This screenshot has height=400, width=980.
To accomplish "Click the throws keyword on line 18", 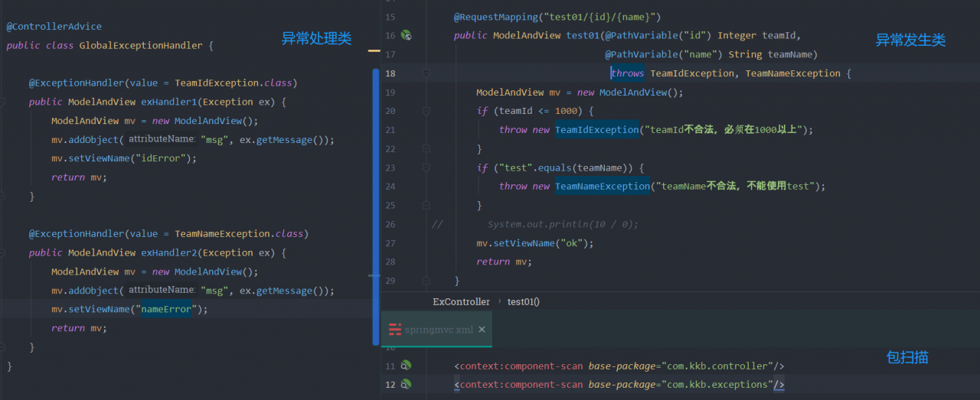I will pos(628,73).
